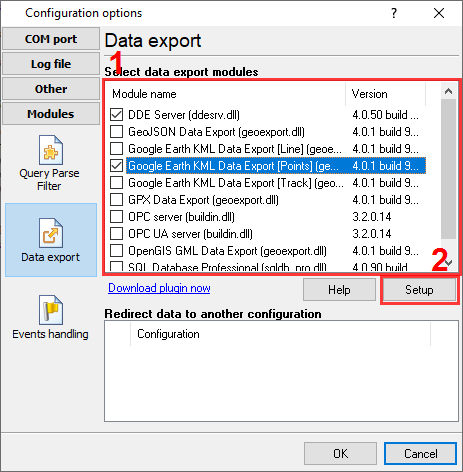Enable the OPC server checkbox
463x472 pixels.
click(x=116, y=217)
